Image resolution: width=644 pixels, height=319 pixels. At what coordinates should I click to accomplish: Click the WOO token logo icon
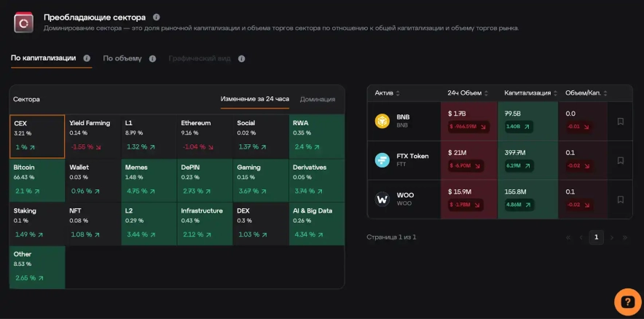(x=382, y=199)
